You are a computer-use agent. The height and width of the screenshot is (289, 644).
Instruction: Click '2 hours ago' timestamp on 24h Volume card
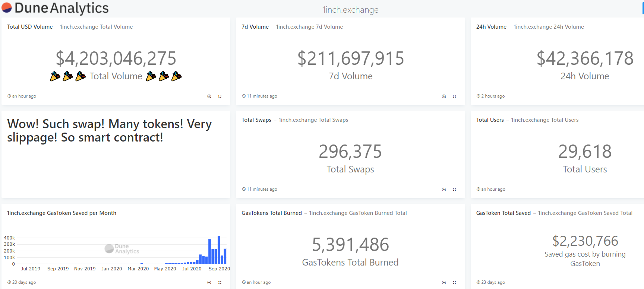(493, 96)
